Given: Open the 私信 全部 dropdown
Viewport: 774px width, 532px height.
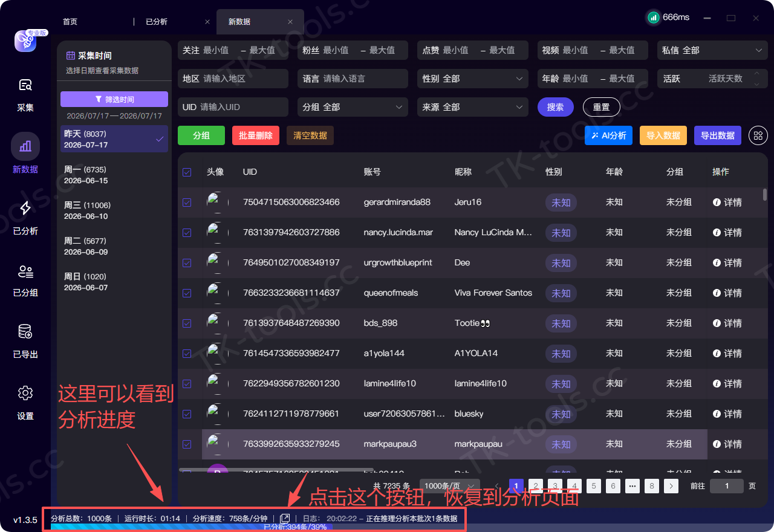Looking at the screenshot, I should point(712,50).
